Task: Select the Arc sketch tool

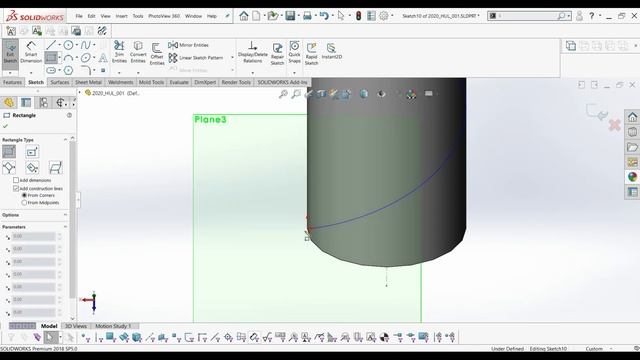Action: point(69,58)
